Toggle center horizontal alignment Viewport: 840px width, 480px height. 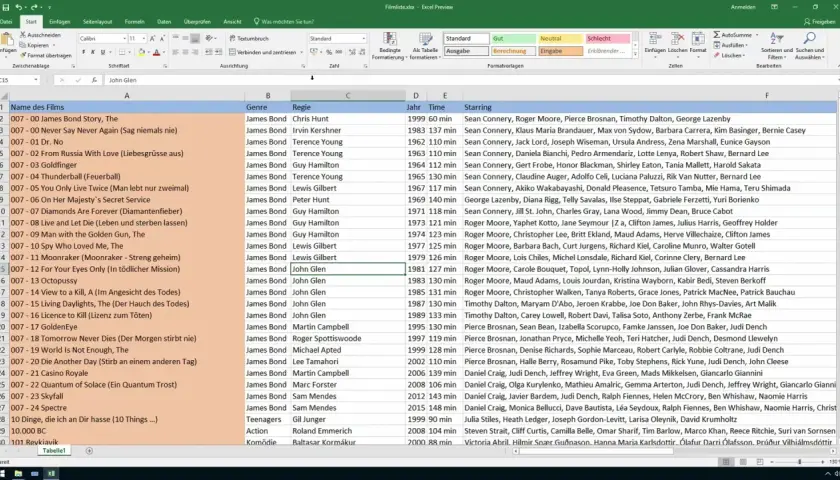tap(185, 52)
